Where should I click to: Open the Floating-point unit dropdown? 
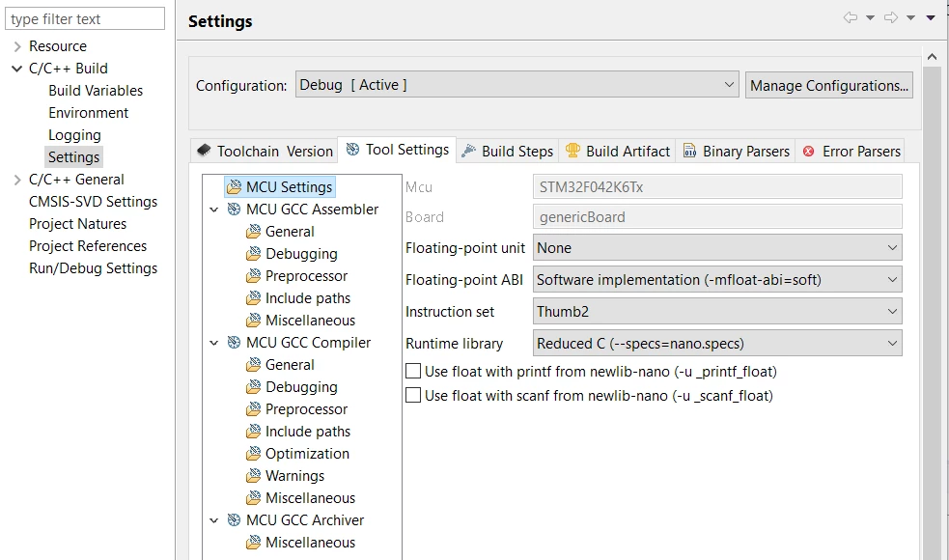(x=717, y=247)
